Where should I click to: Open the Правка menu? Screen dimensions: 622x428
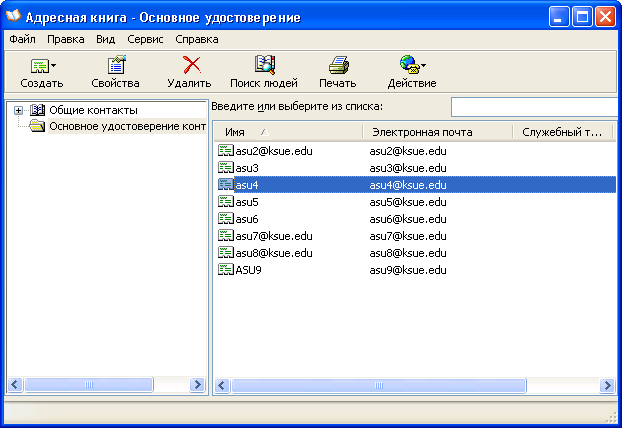(65, 39)
